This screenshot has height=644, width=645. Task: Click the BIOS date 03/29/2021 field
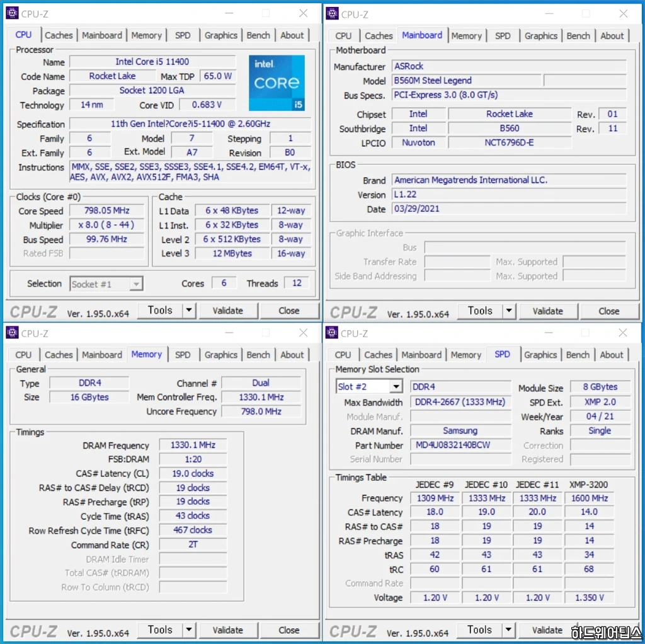(509, 209)
